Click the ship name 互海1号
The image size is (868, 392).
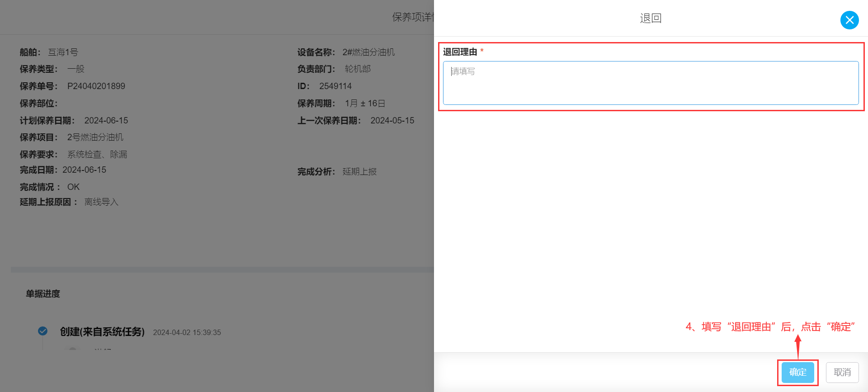click(x=63, y=52)
